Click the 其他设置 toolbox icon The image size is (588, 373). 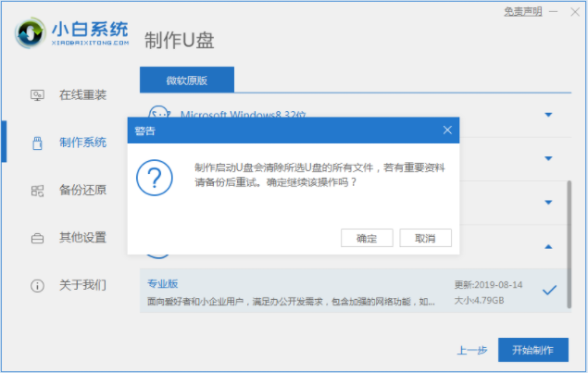pyautogui.click(x=38, y=238)
